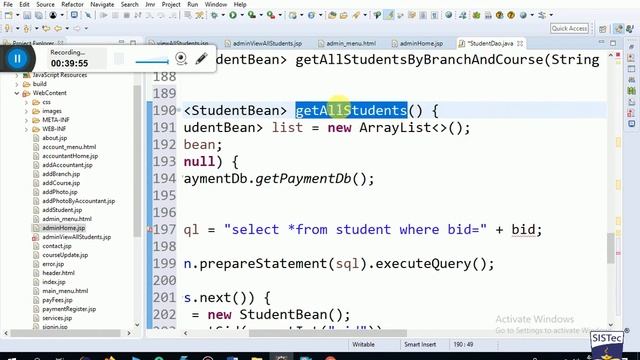Open the External Tools dropdown arrow
Screen dimensions: 640x360
pos(280,15)
